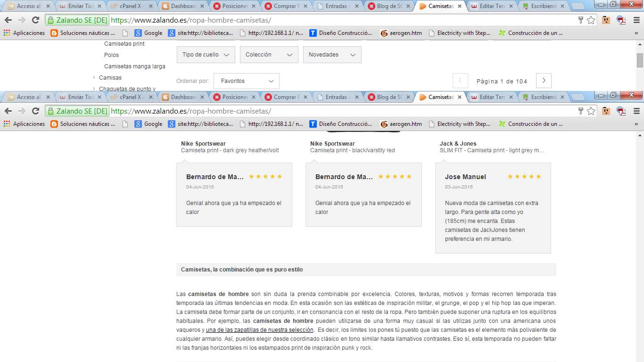Switch to the Blog de SC tab in upper window
The height and width of the screenshot is (362, 644).
(389, 6)
